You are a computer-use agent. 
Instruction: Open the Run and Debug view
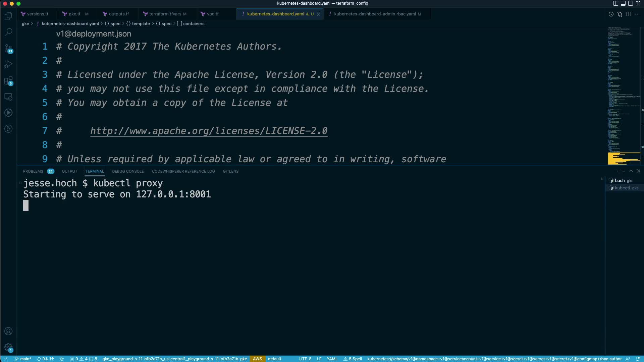[x=8, y=64]
